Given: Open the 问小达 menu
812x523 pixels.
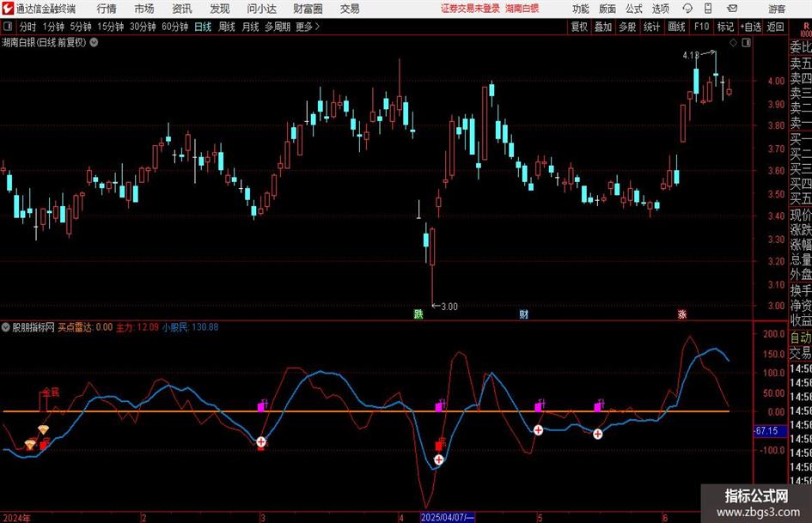Looking at the screenshot, I should tap(261, 9).
